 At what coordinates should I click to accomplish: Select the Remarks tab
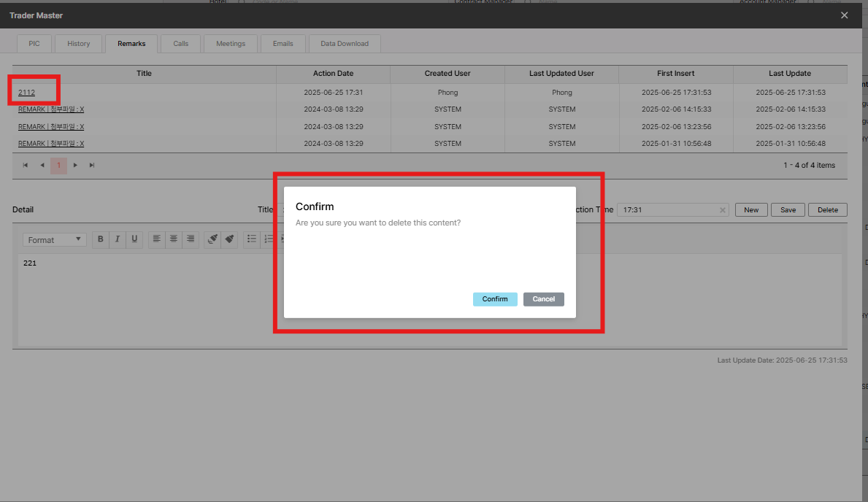click(131, 44)
